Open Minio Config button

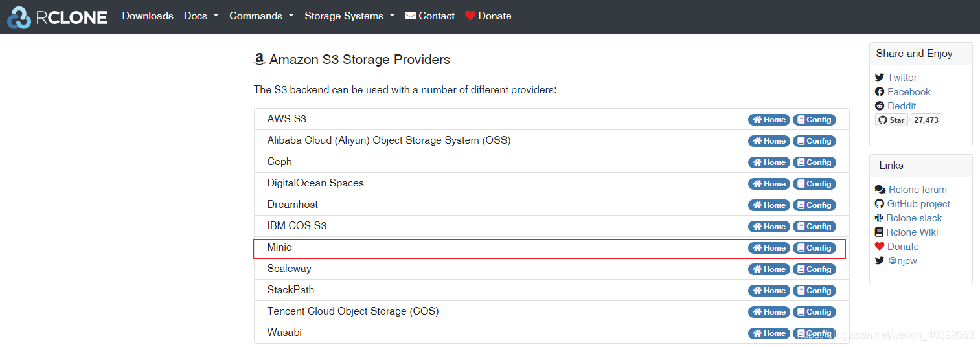(814, 248)
